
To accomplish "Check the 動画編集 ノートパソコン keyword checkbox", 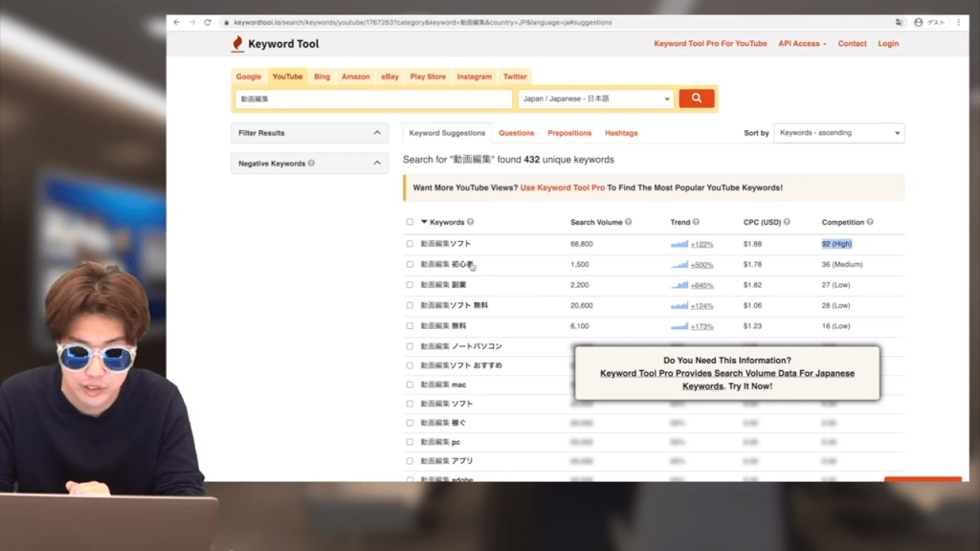I will coord(410,346).
